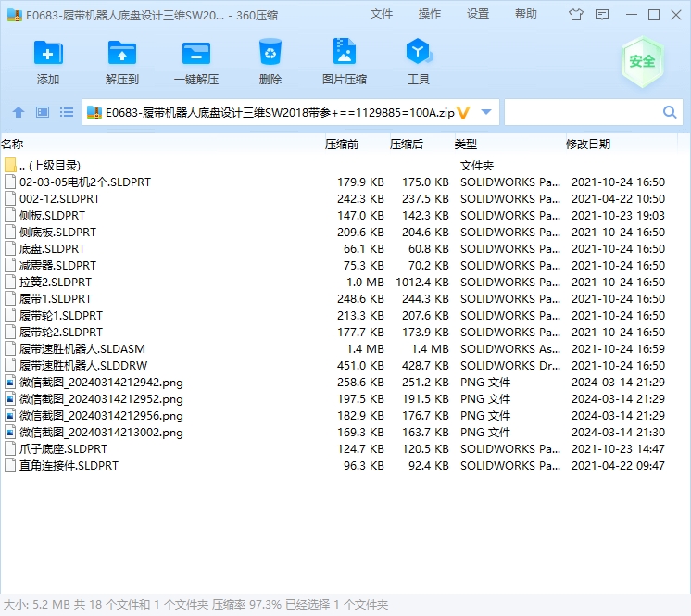Select the file 侧底板.SLDPRT
The height and width of the screenshot is (616, 691).
(57, 233)
